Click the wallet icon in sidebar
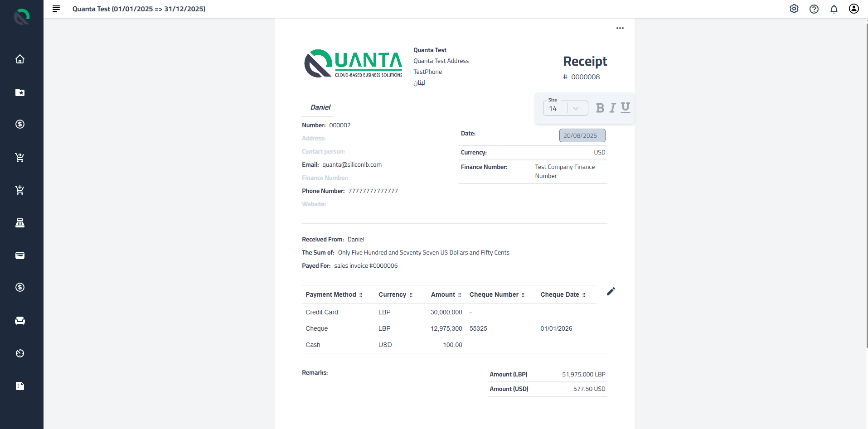Image resolution: width=868 pixels, height=429 pixels. point(20,255)
